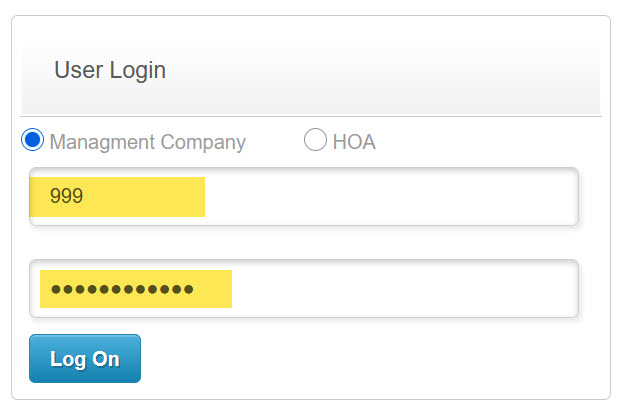The height and width of the screenshot is (411, 622).
Task: Place cursor after 999 in user field
Action: tap(85, 197)
